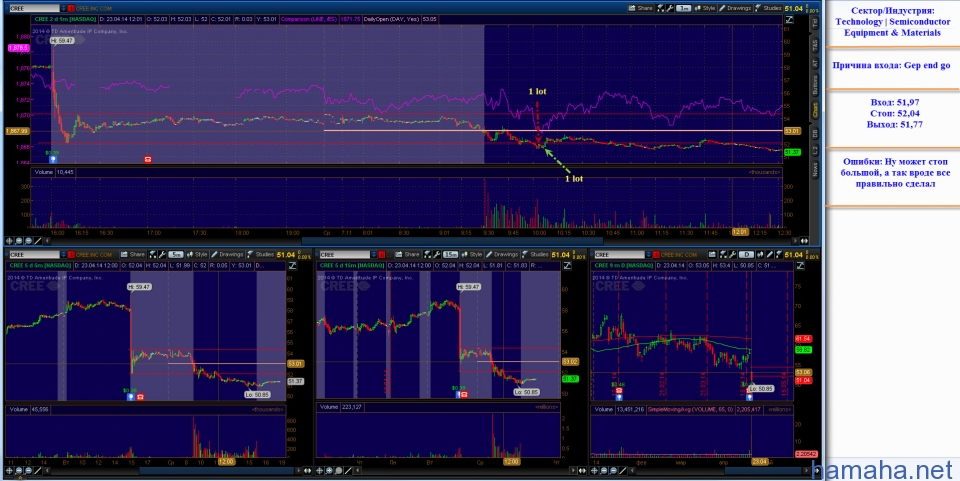Click the maximize icon of the 15m chart

coord(567,266)
